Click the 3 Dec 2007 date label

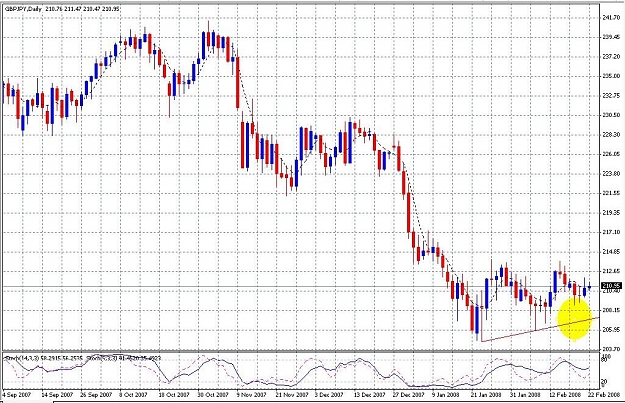(x=329, y=395)
